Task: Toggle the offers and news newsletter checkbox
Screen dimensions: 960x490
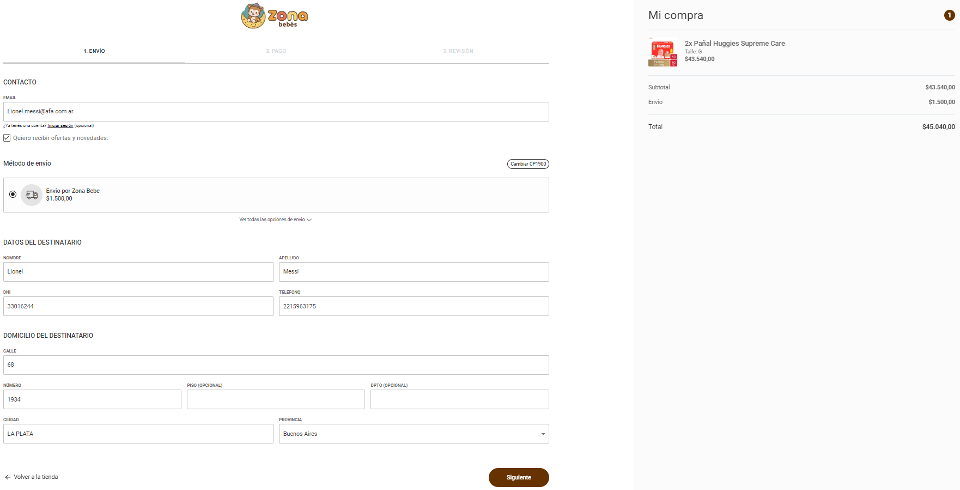Action: point(7,138)
